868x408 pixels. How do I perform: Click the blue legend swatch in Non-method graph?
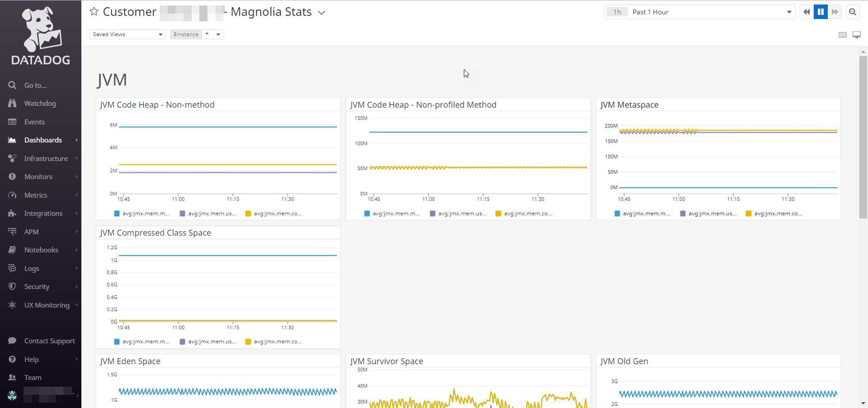click(117, 213)
